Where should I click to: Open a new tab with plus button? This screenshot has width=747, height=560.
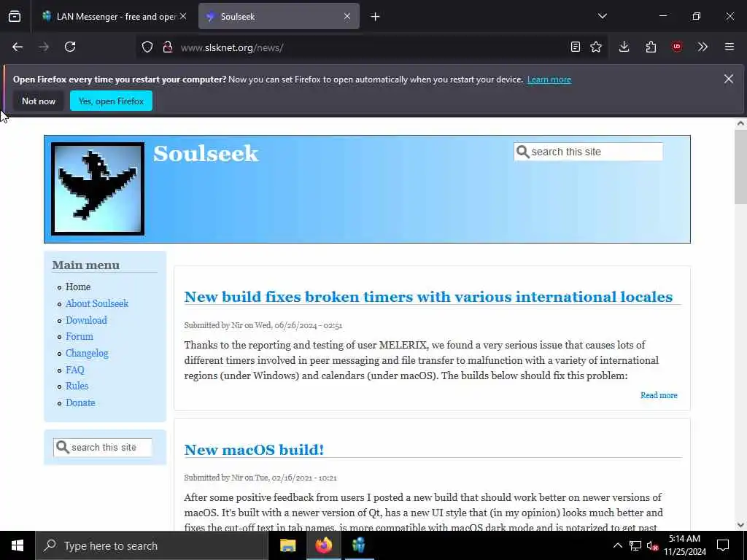(376, 17)
